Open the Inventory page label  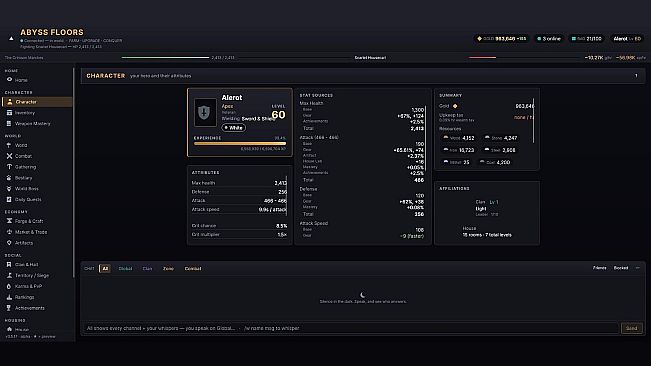[25, 113]
